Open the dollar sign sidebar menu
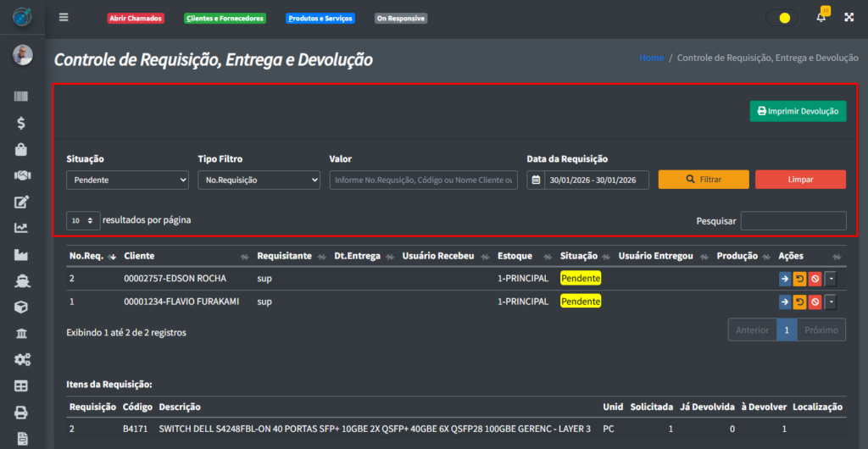Viewport: 868px width, 449px height. click(22, 123)
